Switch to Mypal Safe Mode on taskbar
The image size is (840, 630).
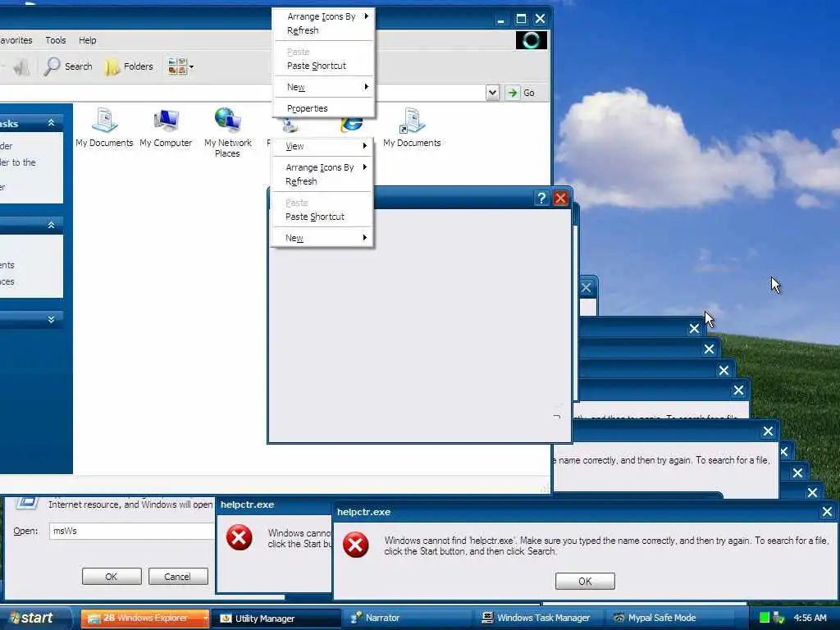pos(669,619)
